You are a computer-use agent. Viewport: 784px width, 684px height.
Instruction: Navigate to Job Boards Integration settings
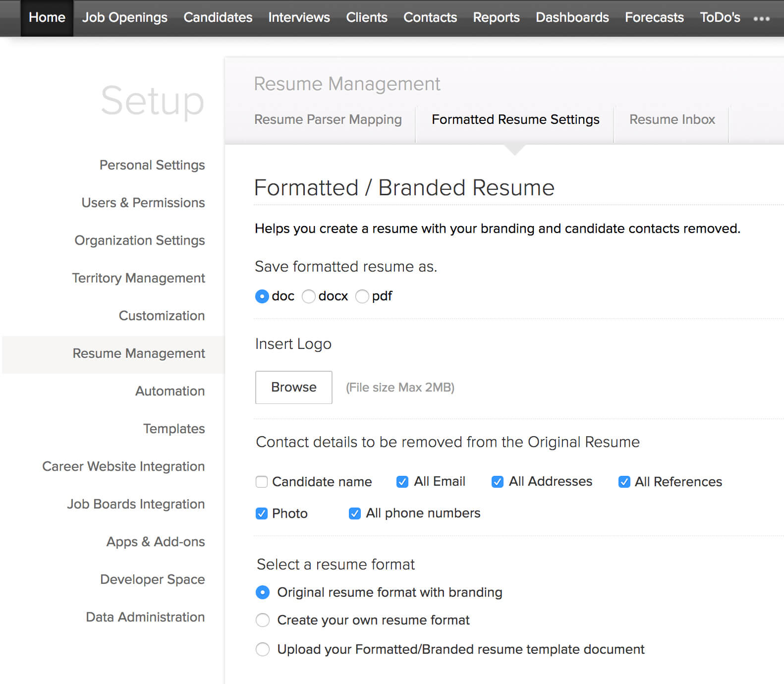[136, 504]
